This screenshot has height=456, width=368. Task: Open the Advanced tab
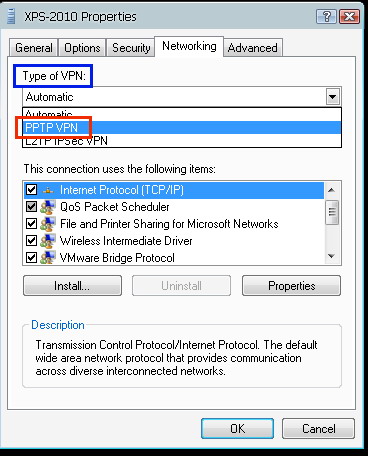coord(253,48)
